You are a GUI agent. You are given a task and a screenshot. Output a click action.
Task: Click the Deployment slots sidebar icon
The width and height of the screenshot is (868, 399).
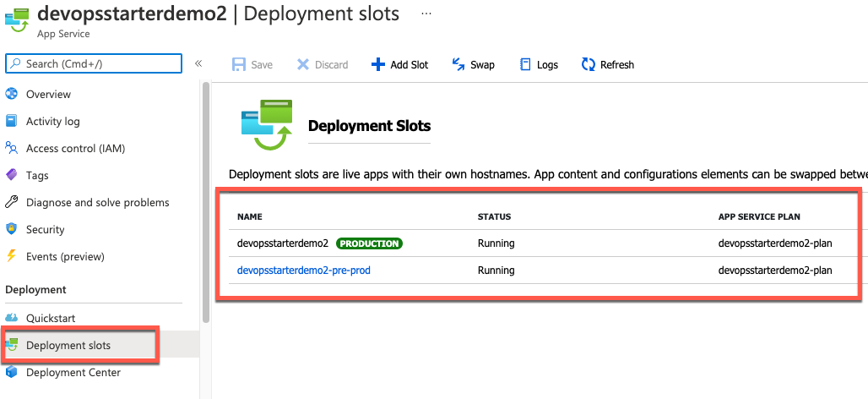click(12, 345)
